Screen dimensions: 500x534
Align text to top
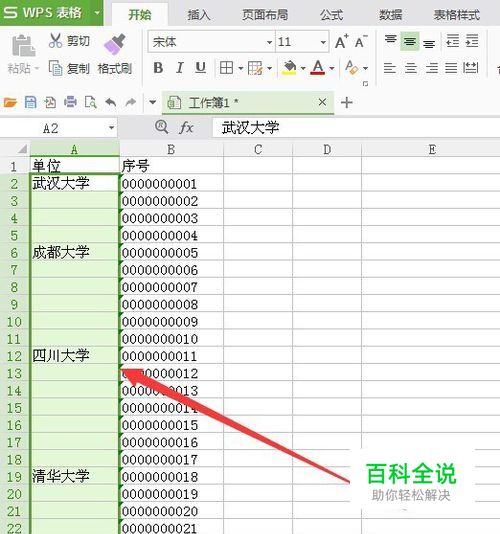pyautogui.click(x=391, y=41)
